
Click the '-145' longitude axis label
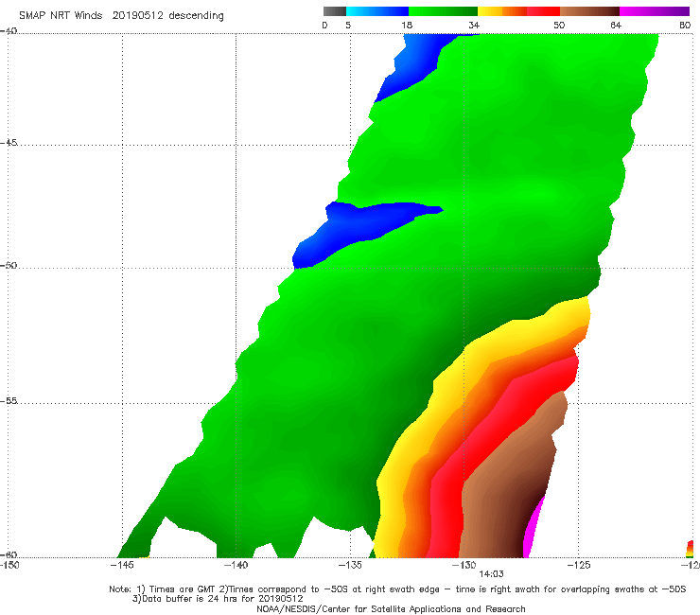click(x=122, y=565)
